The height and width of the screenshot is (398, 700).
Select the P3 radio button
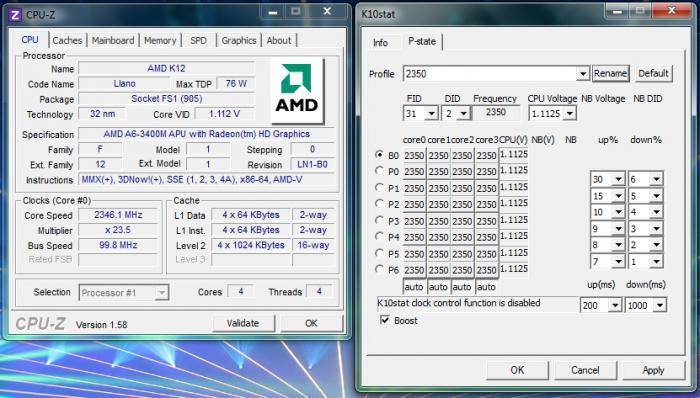coord(379,220)
